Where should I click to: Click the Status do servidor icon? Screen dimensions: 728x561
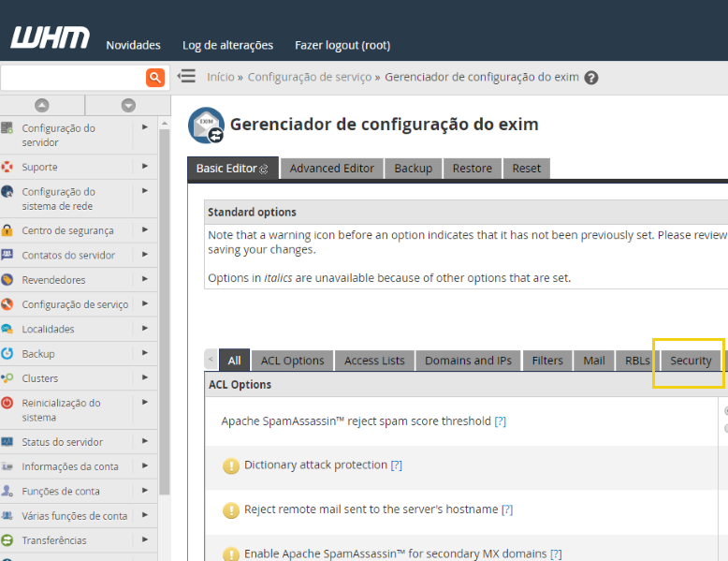(x=7, y=441)
